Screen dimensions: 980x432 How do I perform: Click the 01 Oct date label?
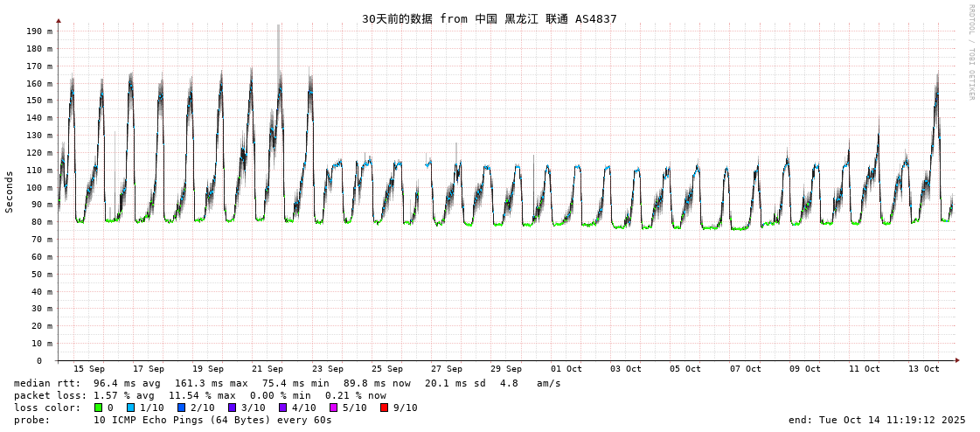click(x=566, y=369)
